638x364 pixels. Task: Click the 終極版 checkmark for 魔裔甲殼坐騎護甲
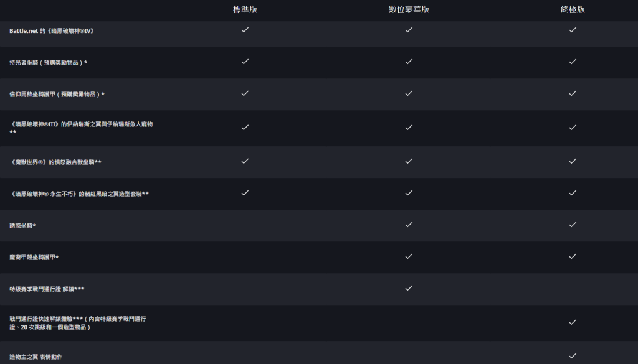click(573, 256)
